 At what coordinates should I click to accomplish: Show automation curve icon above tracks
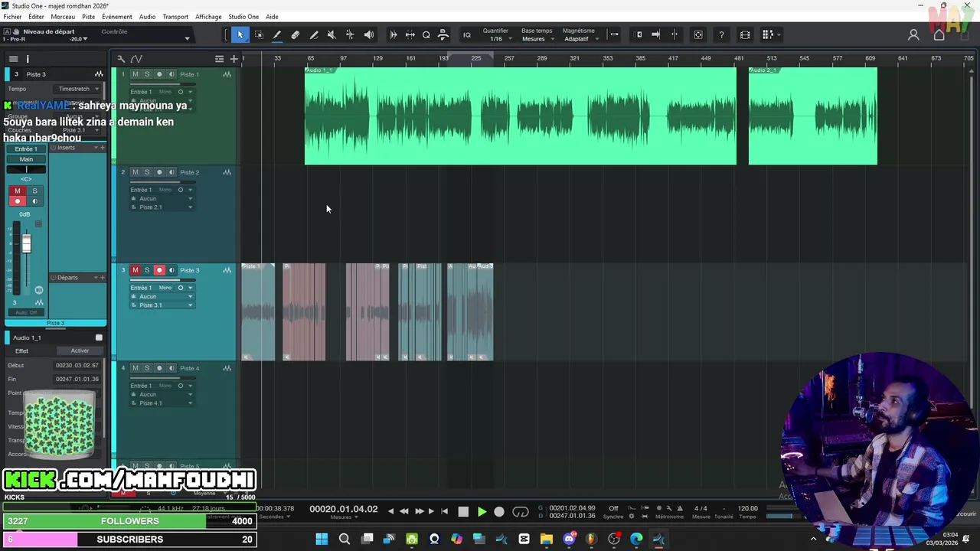(x=136, y=59)
